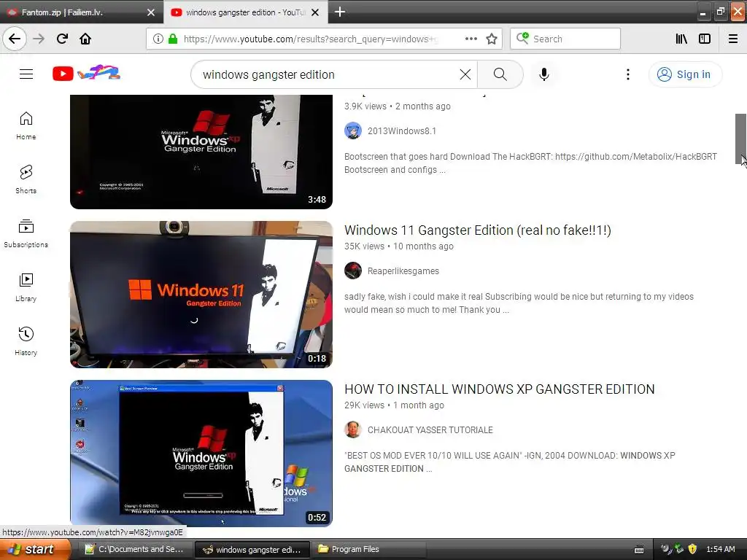
Task: Click the on-screen keyboard tray icon
Action: point(639,550)
